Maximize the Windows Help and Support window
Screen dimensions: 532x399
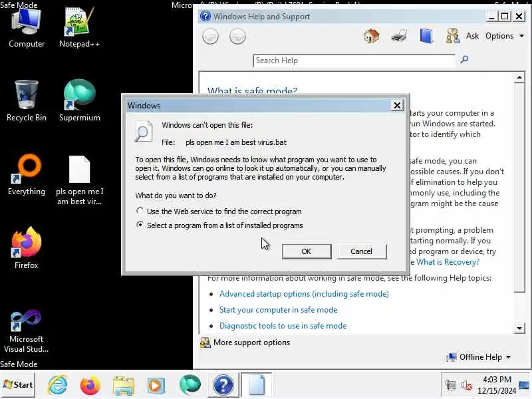(x=505, y=16)
